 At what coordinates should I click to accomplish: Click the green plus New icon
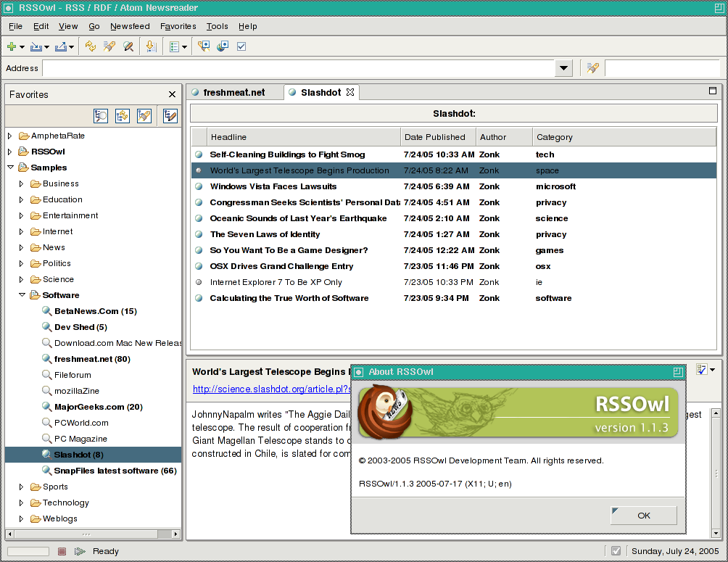click(x=12, y=46)
